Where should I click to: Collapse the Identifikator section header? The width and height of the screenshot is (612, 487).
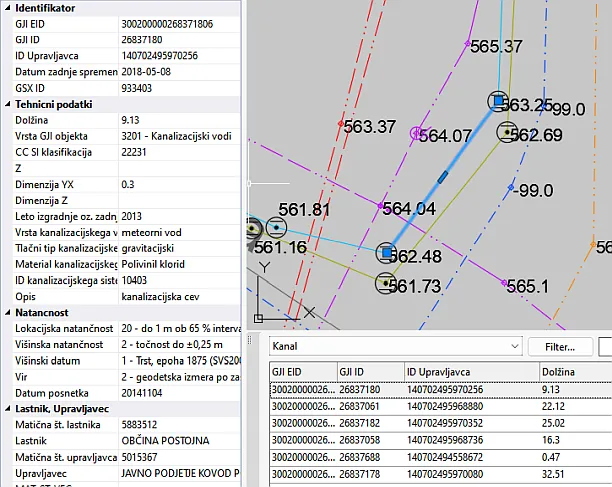[x=7, y=7]
